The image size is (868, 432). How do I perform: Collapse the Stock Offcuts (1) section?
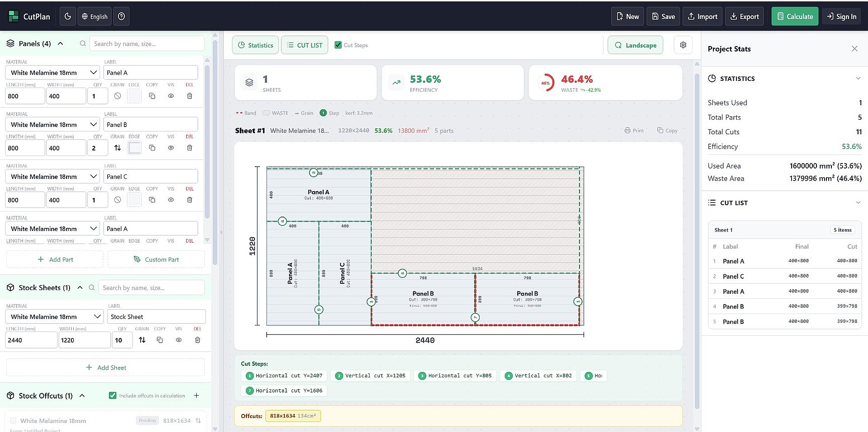82,395
